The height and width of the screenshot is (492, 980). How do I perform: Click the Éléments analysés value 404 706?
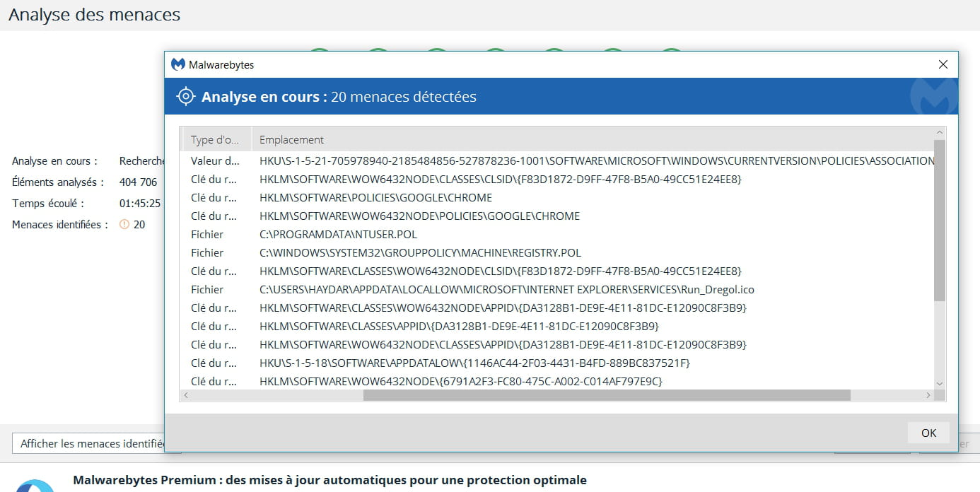tap(139, 182)
